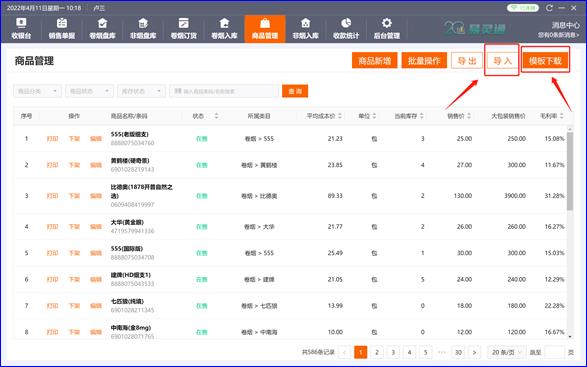Select the 商品管理 product management module

[265, 28]
